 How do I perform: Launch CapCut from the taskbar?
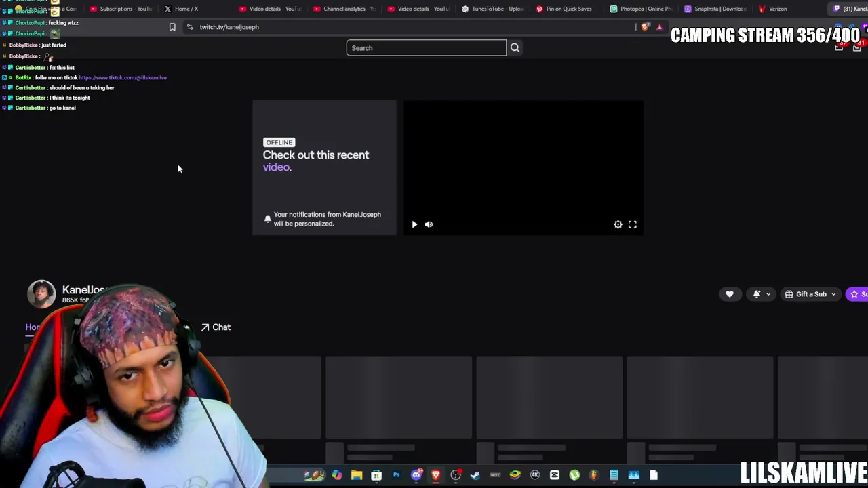coord(555,475)
